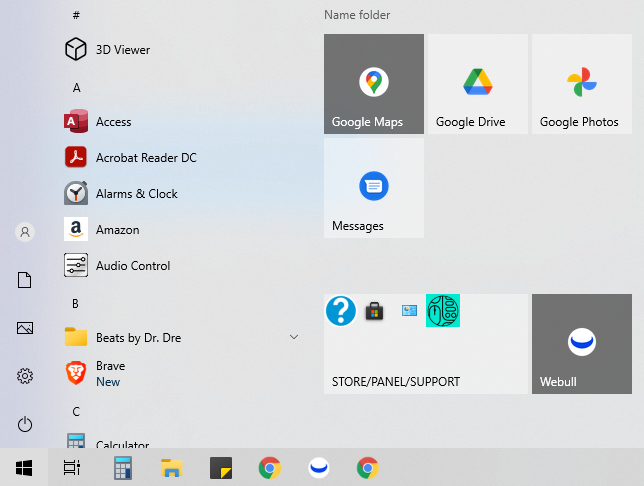Open the teal mouse app icon
The image size is (644, 486).
[443, 311]
